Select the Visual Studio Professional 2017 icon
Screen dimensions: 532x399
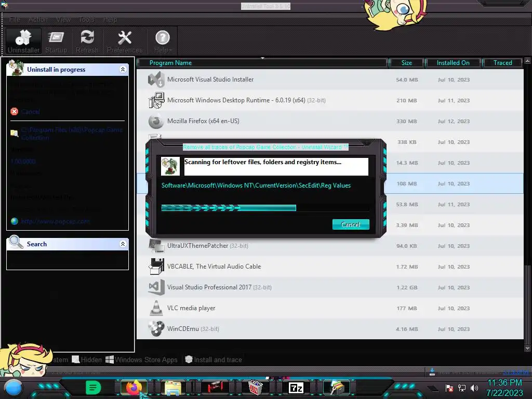coord(156,287)
